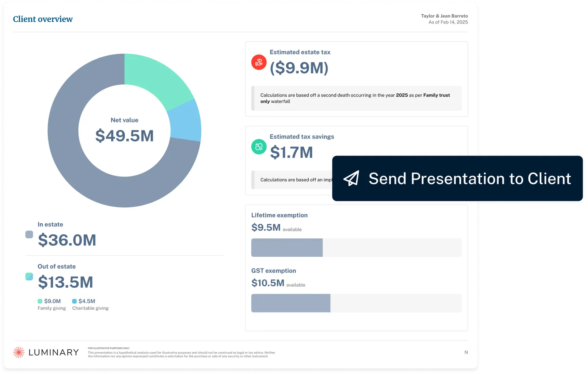Click the blue Charitable giving legend dot
This screenshot has height=374, width=588.
(x=74, y=301)
